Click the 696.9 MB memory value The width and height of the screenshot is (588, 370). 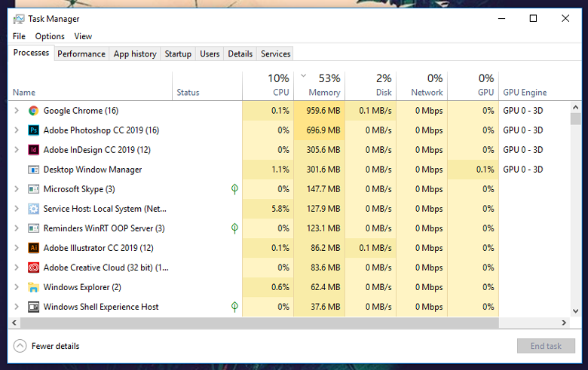[x=323, y=130]
